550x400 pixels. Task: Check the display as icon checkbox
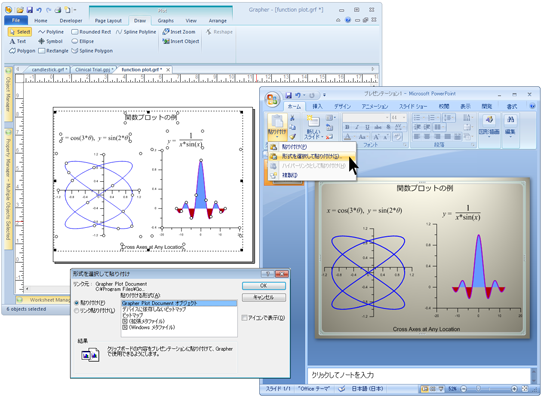coord(244,318)
